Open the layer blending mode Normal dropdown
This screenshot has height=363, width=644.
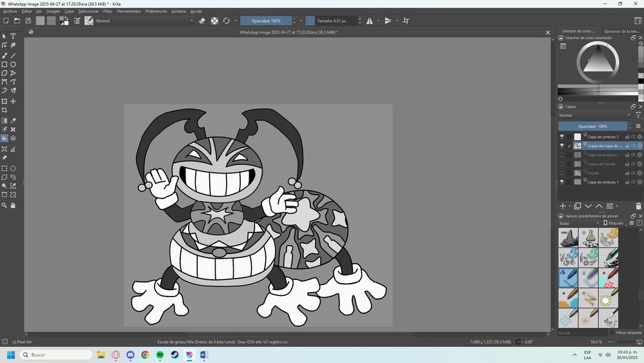(594, 115)
